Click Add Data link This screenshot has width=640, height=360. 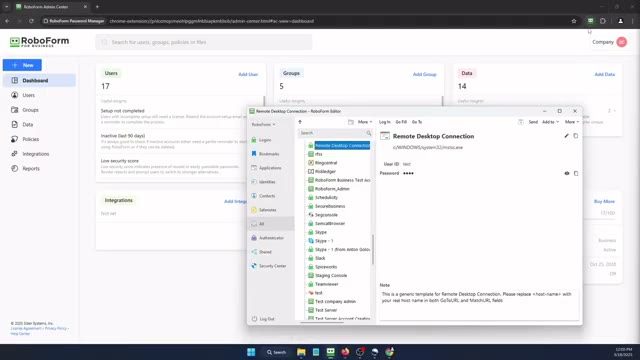[x=604, y=74]
